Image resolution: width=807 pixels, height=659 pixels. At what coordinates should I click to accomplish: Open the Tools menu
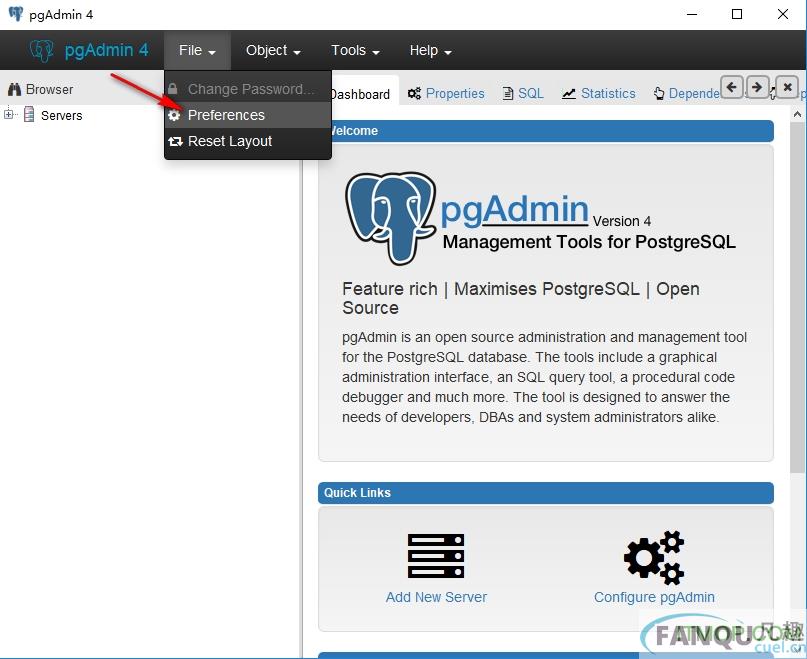(355, 50)
